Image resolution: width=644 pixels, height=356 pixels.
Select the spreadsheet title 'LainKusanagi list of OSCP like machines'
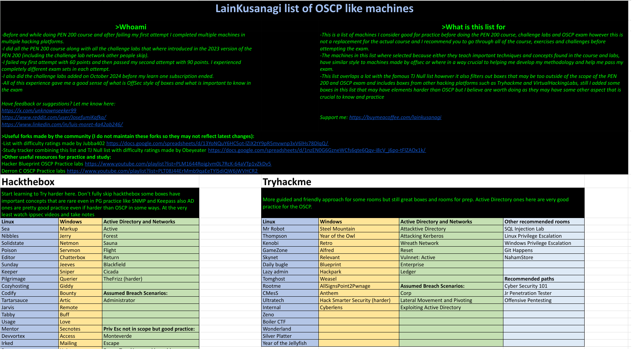tap(314, 9)
